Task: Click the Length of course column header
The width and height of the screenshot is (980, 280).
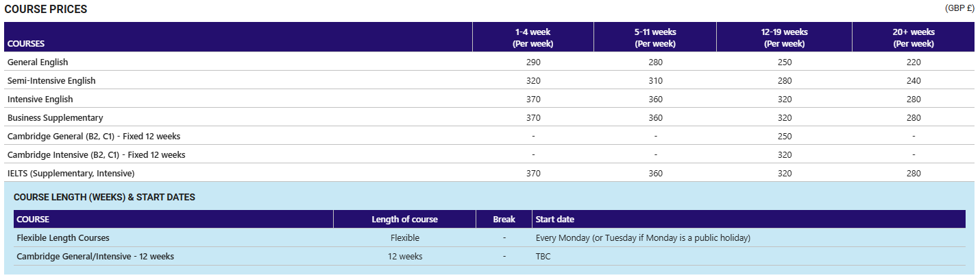Action: [404, 220]
